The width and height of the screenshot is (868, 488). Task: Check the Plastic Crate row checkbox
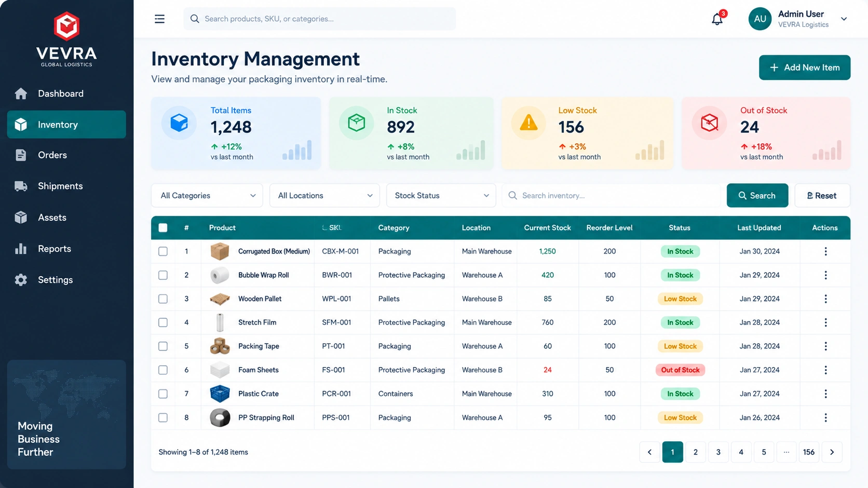point(163,394)
